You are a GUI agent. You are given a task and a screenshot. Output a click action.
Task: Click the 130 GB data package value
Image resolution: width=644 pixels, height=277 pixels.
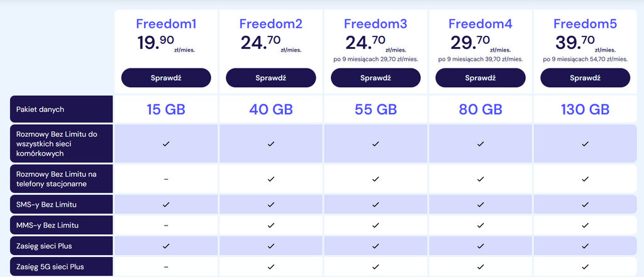pos(585,109)
